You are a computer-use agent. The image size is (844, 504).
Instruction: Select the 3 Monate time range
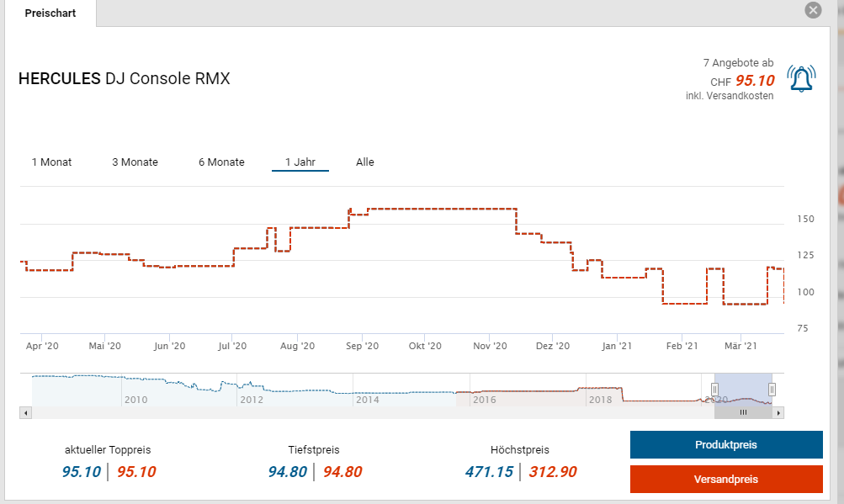tap(135, 162)
